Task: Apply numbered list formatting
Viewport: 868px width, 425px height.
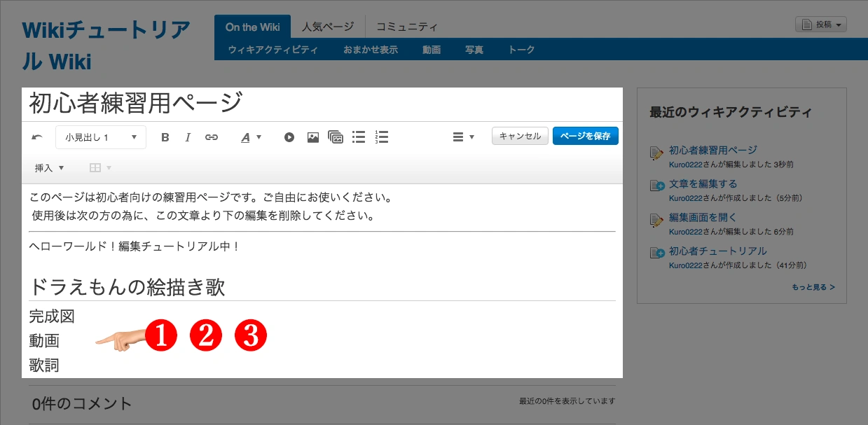Action: point(382,137)
